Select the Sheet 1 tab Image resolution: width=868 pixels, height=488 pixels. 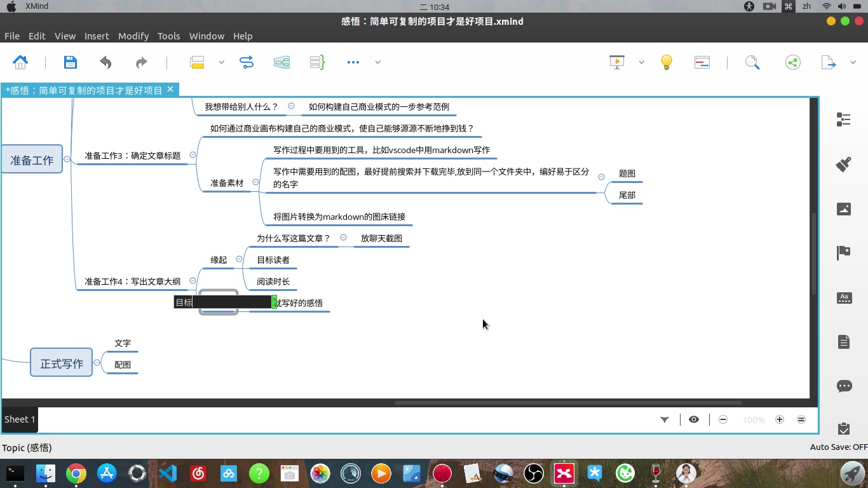[19, 419]
